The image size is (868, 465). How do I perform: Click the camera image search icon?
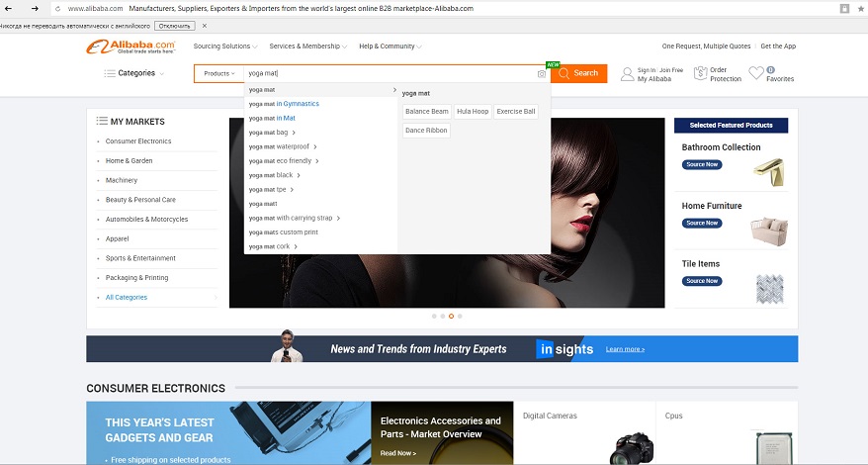point(541,73)
